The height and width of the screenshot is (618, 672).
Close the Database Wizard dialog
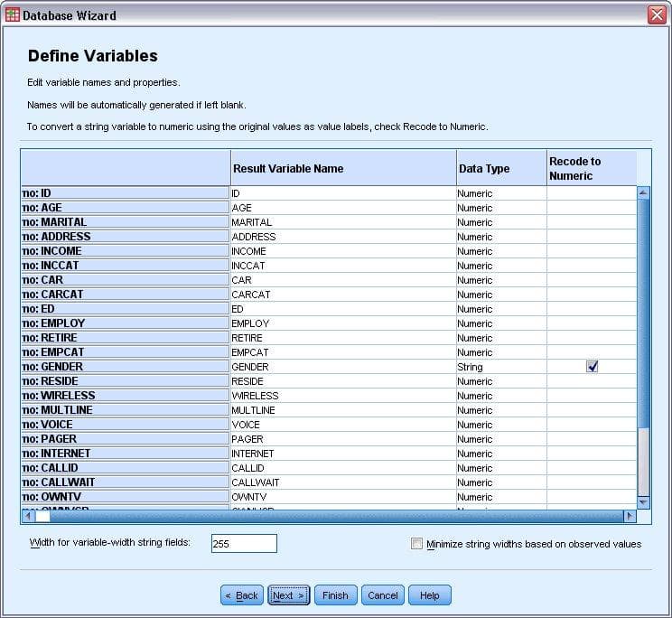(657, 14)
